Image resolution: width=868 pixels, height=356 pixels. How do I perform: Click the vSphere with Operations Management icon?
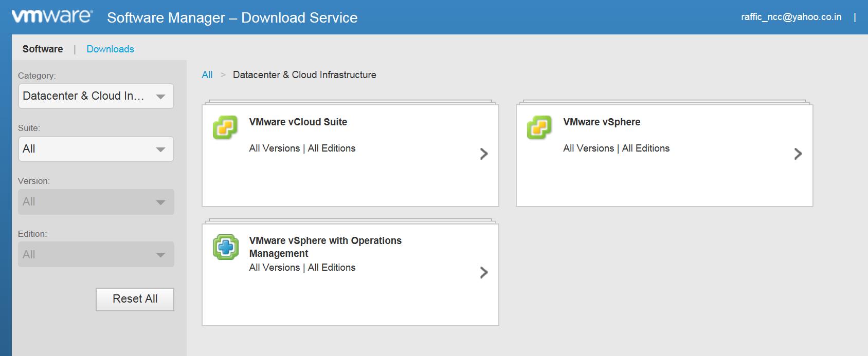point(225,247)
